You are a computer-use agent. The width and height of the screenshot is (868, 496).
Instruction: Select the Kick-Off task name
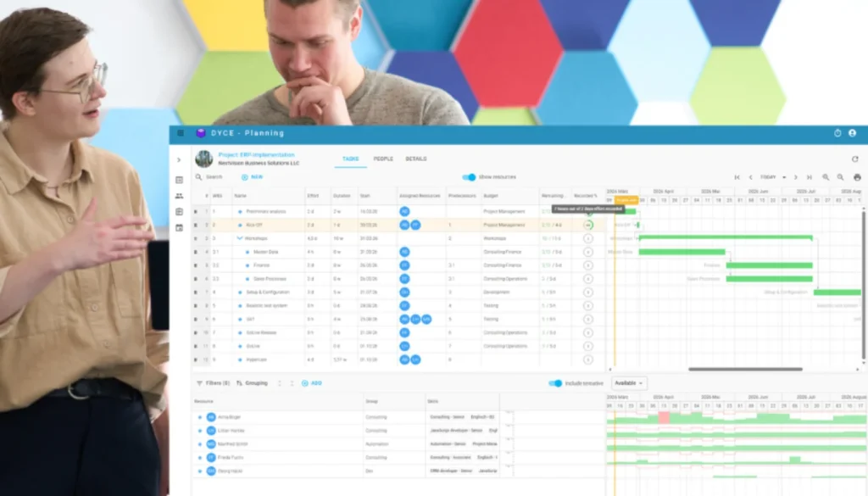(x=254, y=226)
